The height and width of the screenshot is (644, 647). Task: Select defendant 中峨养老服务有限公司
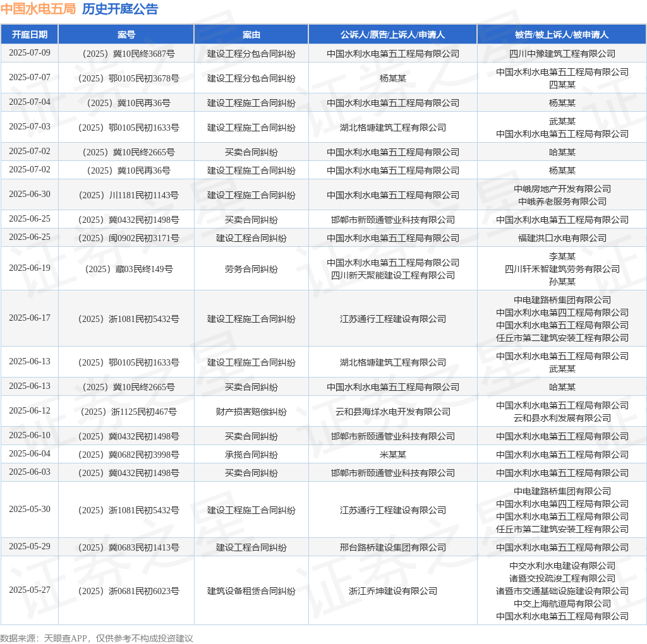[x=562, y=201]
